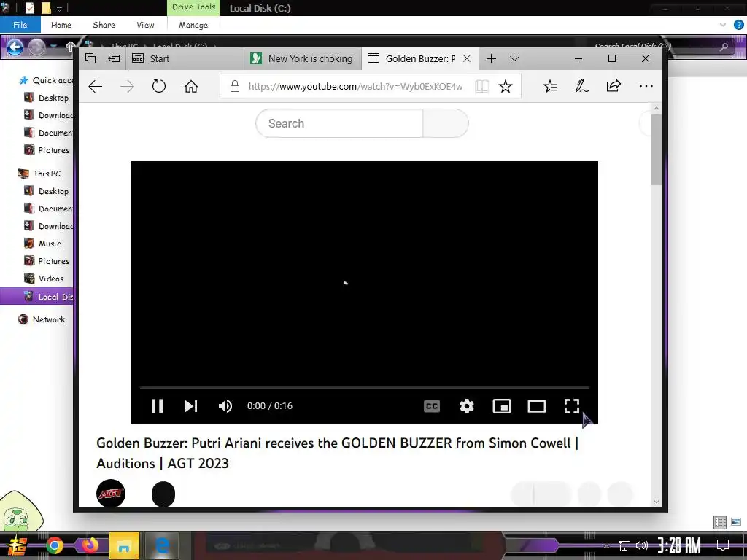Click the video progress bar

tap(365, 388)
